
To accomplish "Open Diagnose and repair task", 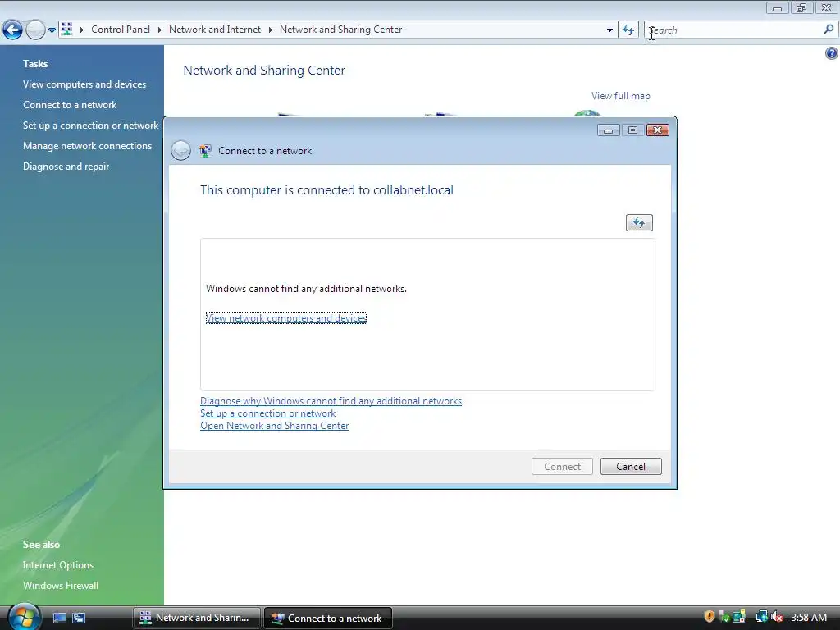I will click(66, 167).
